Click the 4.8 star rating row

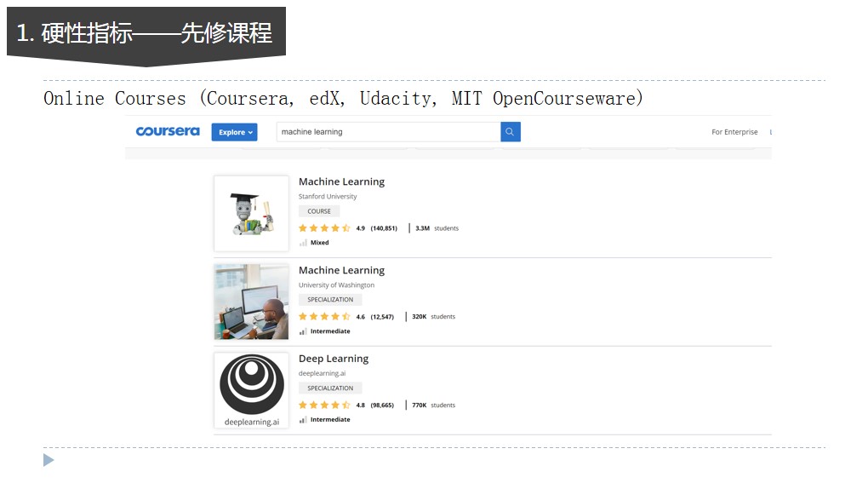click(346, 405)
